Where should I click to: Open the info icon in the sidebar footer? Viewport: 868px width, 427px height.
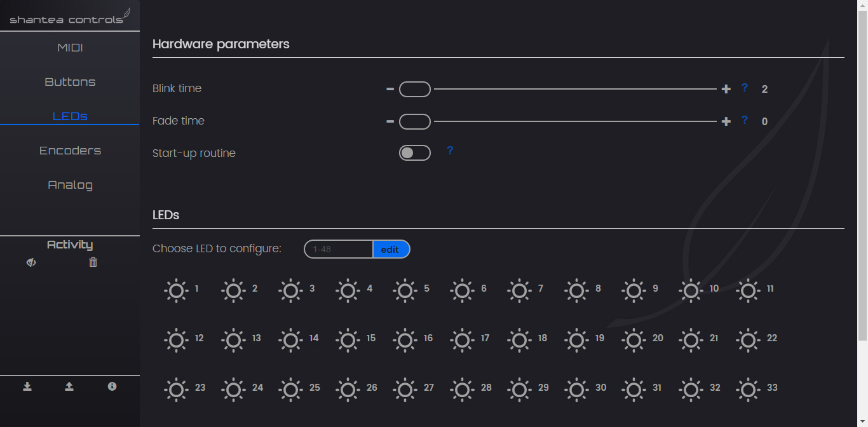tap(112, 386)
